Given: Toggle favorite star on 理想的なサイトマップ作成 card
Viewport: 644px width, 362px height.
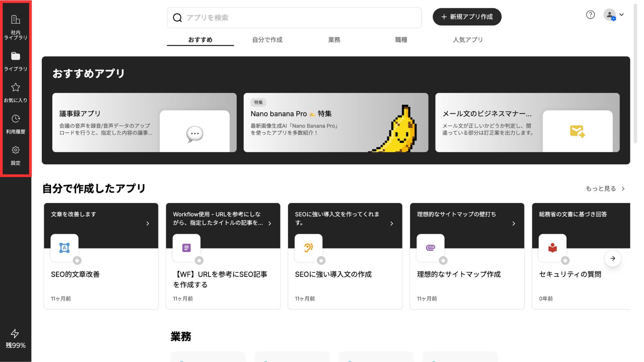Looking at the screenshot, I should coord(443,260).
